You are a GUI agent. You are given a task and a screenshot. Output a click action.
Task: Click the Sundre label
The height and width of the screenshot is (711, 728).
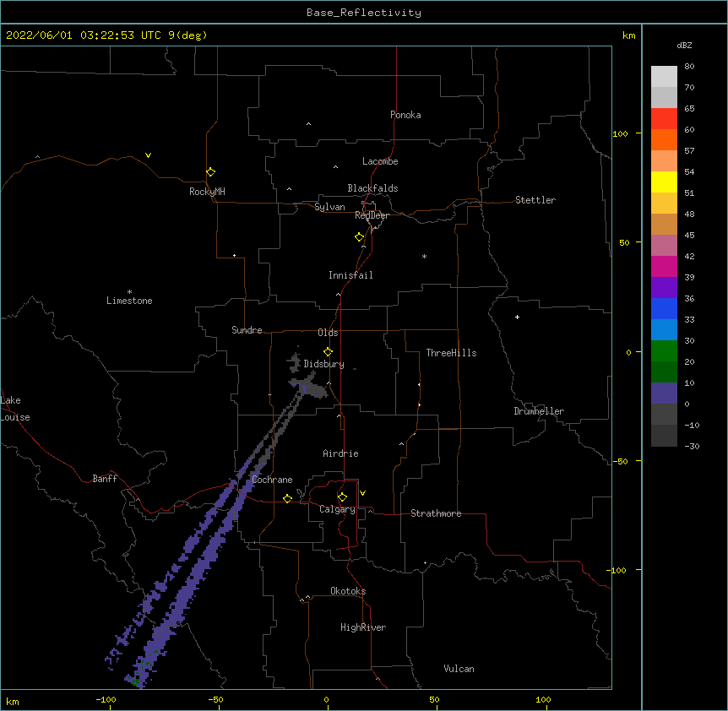click(247, 330)
